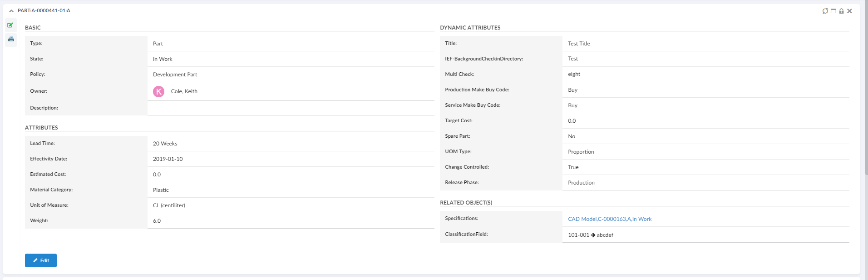Viewport: 868px width, 280px height.
Task: Maximize the panel using the window icon
Action: click(833, 11)
